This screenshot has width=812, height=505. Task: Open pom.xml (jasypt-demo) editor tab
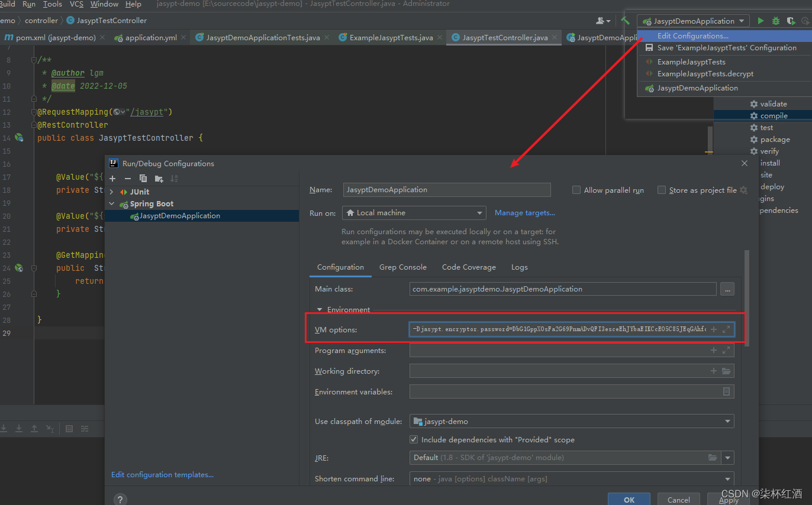(55, 37)
